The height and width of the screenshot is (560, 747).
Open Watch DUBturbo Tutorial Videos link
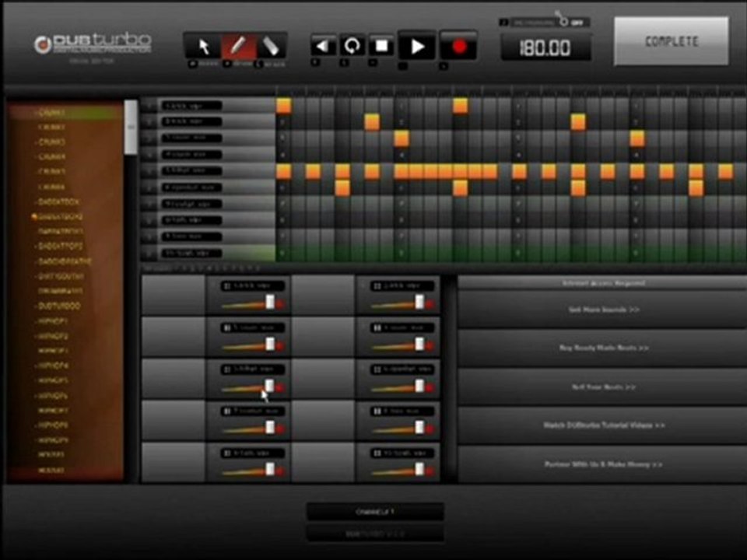pyautogui.click(x=603, y=425)
